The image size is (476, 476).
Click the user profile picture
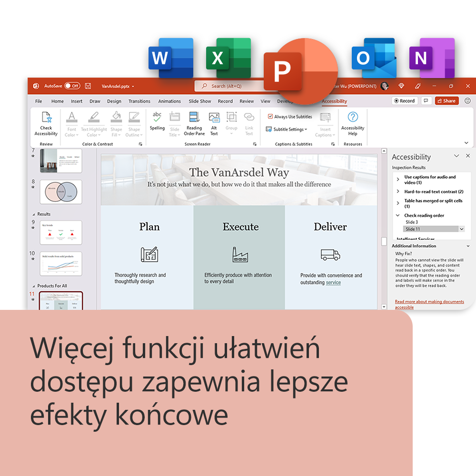[385, 86]
